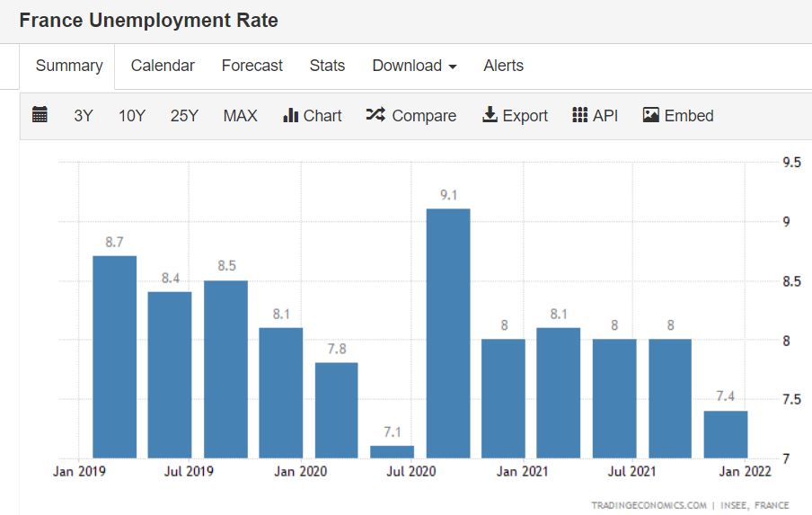Click the France Unemployment Rate heading
This screenshot has height=515, width=812.
point(148,21)
